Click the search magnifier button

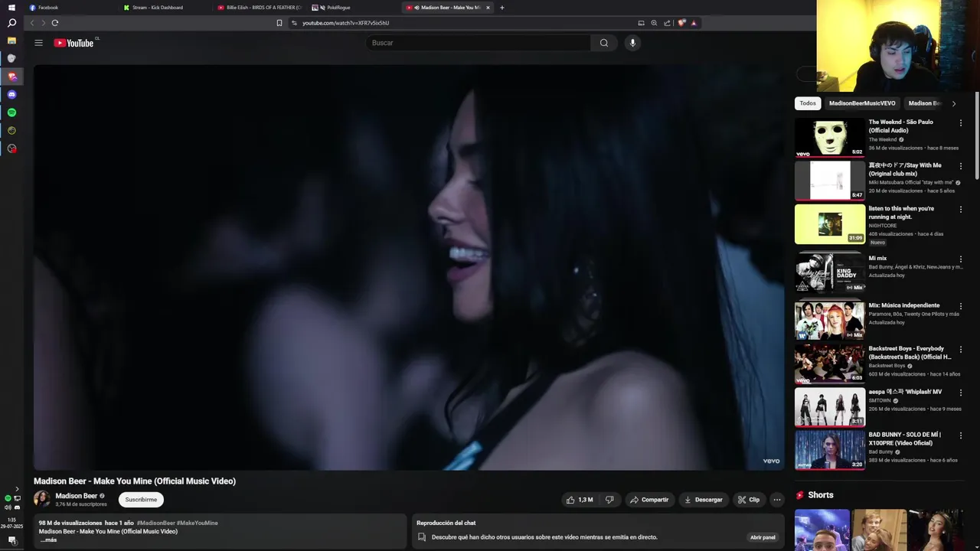pos(604,43)
